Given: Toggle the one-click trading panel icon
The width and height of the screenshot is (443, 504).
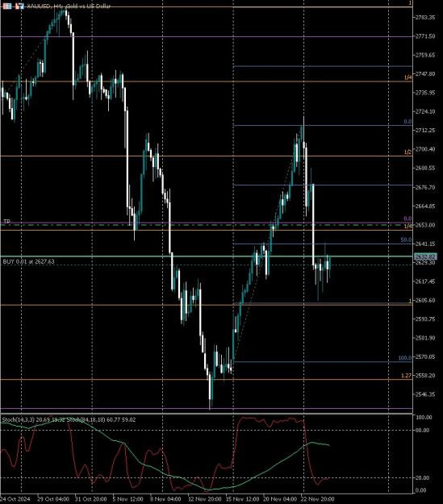Looking at the screenshot, I should (19, 6).
